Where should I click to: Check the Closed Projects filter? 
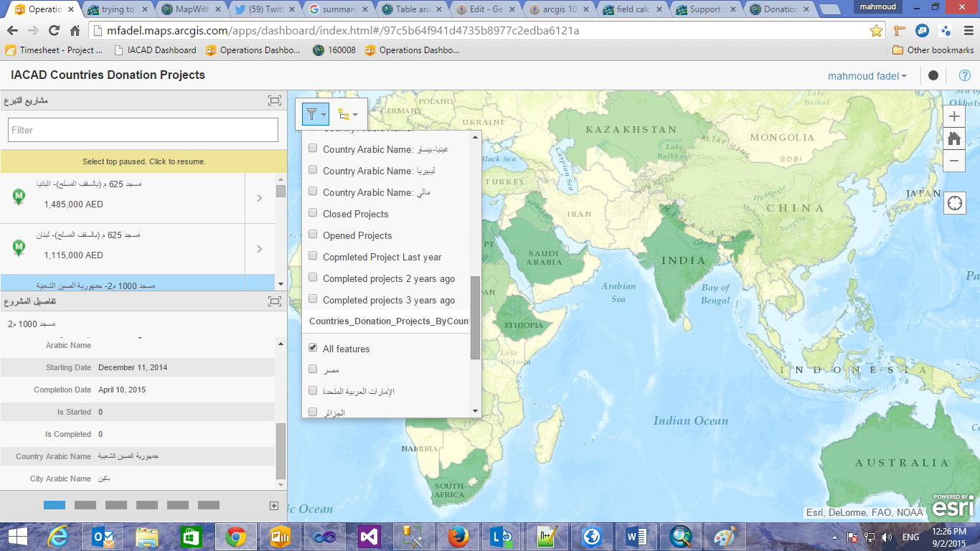pos(313,213)
